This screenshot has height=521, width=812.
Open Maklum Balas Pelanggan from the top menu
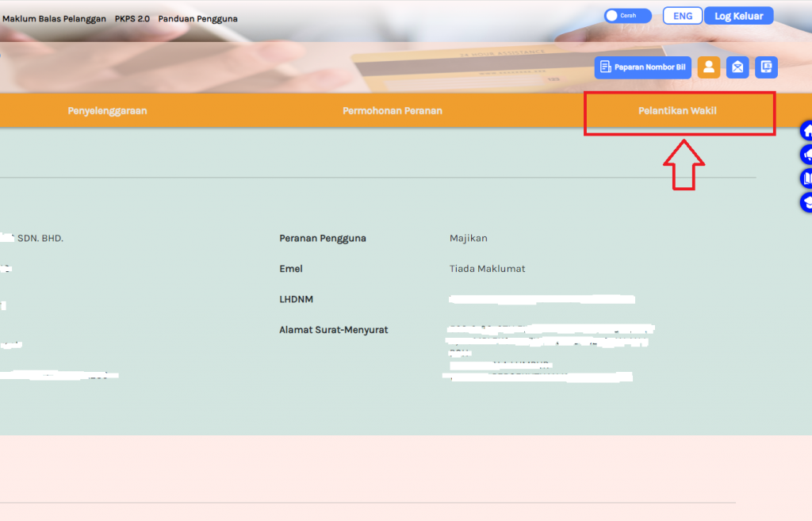coord(55,18)
